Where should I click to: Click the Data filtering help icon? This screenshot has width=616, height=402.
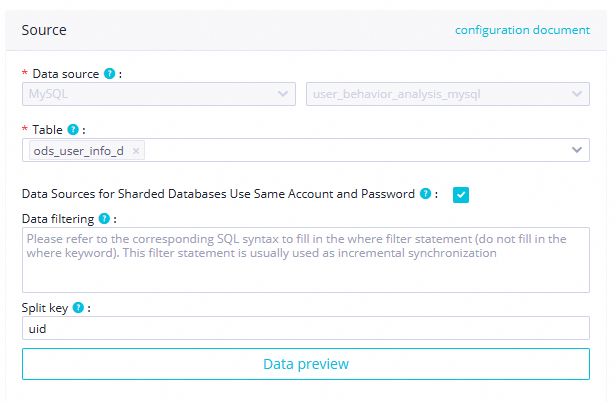pyautogui.click(x=105, y=218)
